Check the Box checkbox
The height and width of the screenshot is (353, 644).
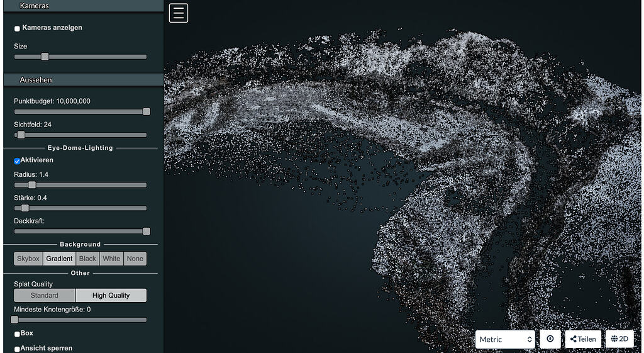tap(17, 334)
